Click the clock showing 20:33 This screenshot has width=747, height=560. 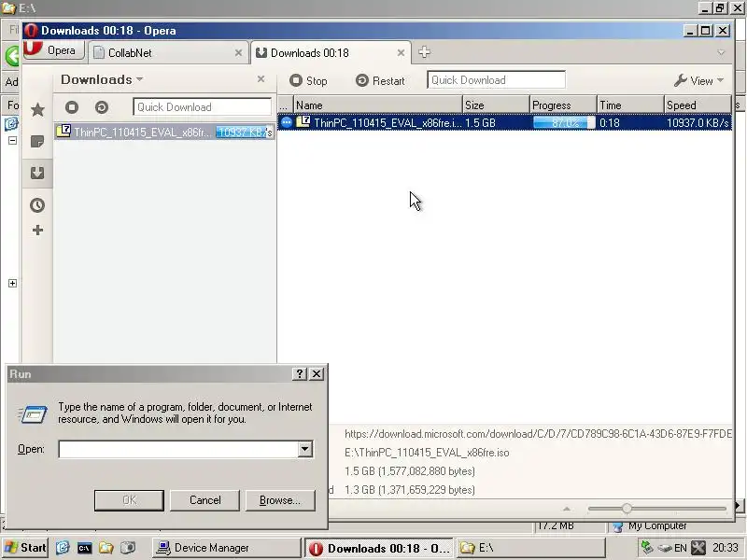pyautogui.click(x=726, y=548)
